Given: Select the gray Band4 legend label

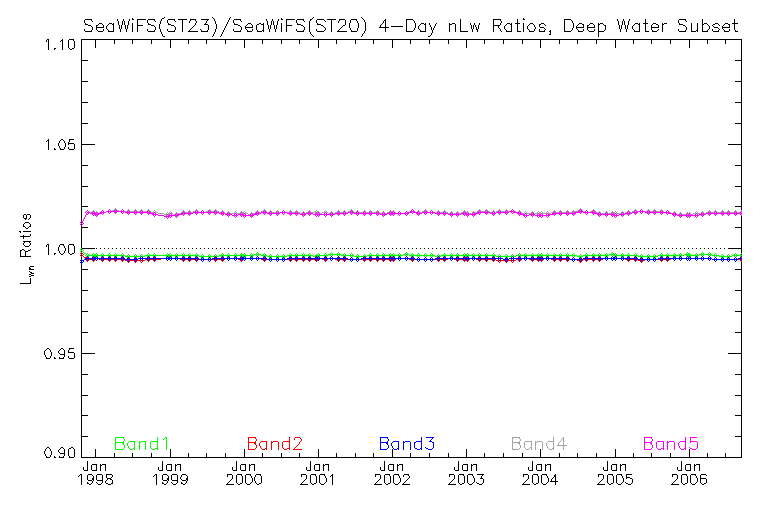Looking at the screenshot, I should tap(539, 444).
